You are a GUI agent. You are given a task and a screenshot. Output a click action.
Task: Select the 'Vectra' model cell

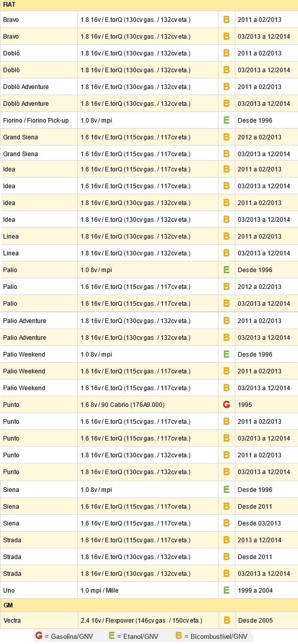[x=39, y=621]
